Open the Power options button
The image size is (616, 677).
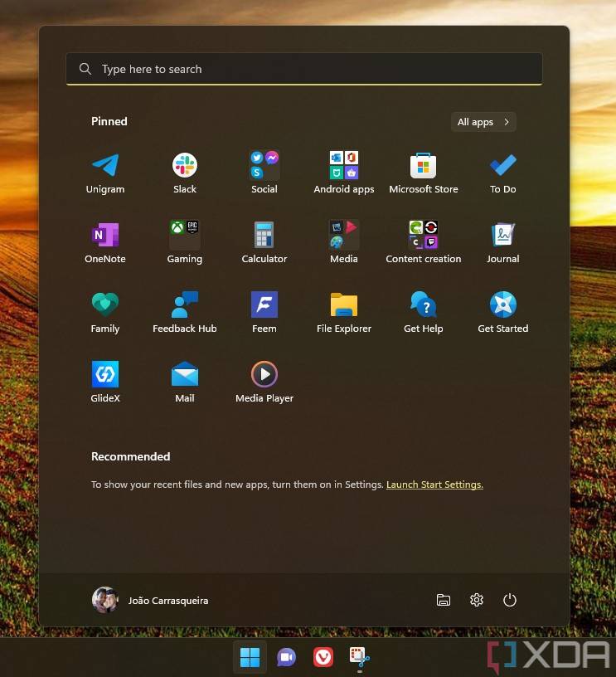coord(509,600)
